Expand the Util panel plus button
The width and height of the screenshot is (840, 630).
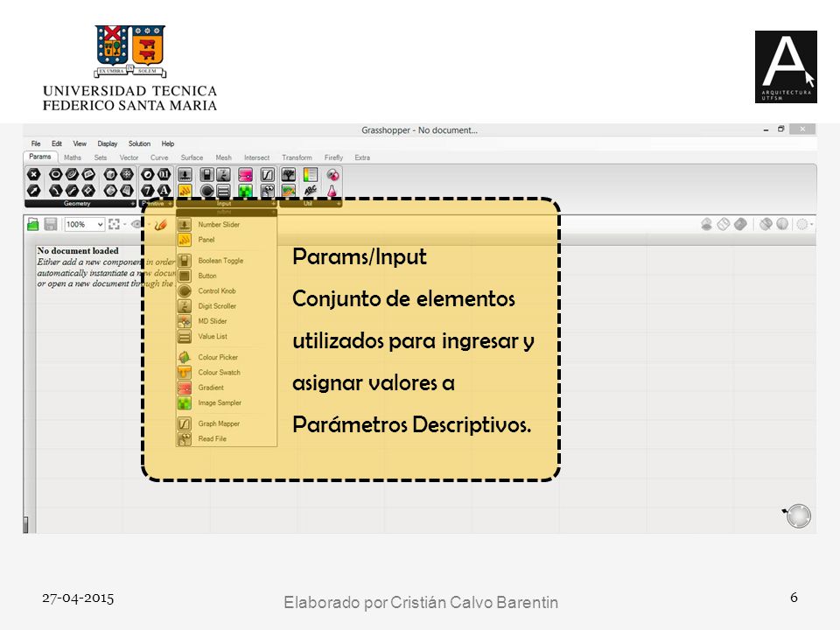pyautogui.click(x=338, y=204)
